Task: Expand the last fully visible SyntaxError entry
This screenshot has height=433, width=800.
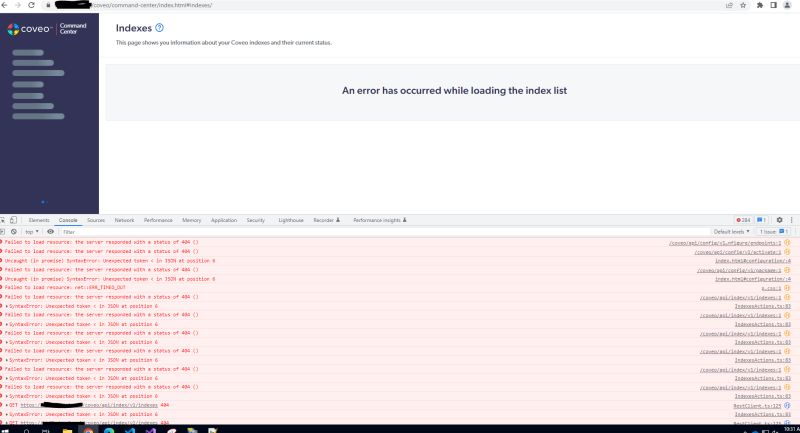Action: pos(7,414)
